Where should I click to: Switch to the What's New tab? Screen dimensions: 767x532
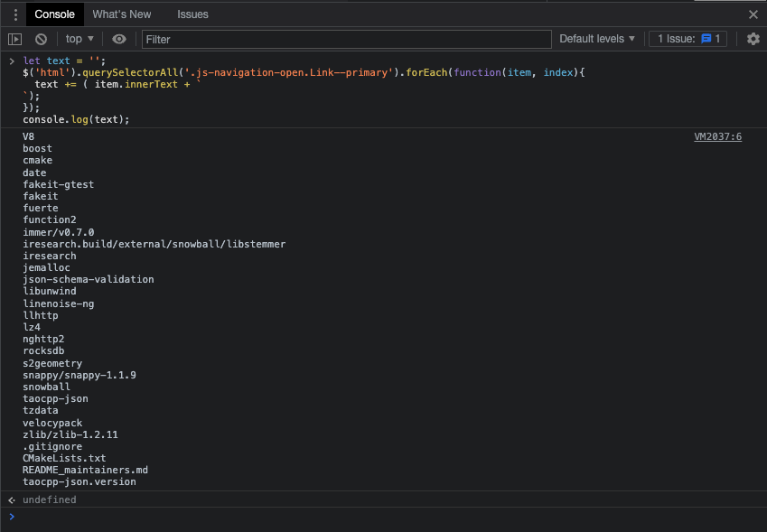pyautogui.click(x=122, y=14)
